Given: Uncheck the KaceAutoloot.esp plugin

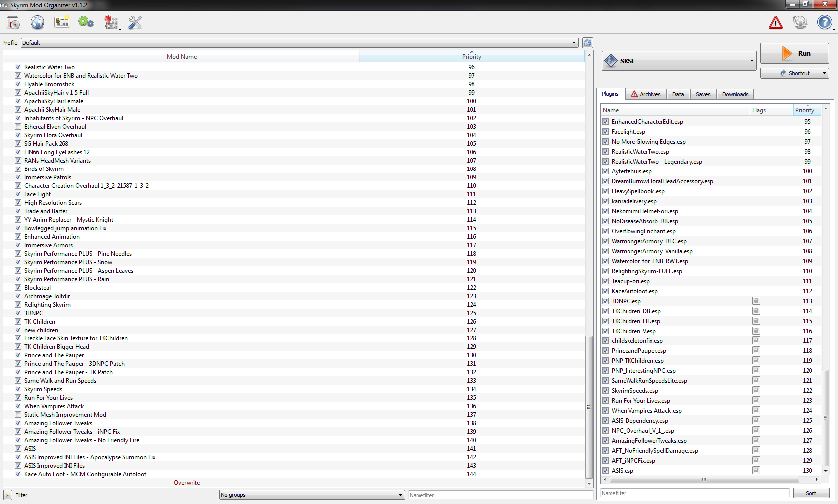Looking at the screenshot, I should pyautogui.click(x=605, y=291).
